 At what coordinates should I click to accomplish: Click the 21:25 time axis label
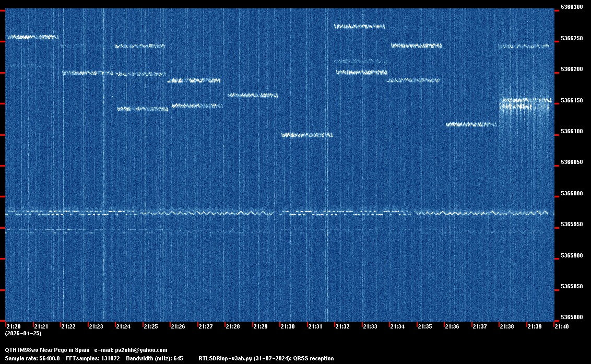pyautogui.click(x=151, y=327)
